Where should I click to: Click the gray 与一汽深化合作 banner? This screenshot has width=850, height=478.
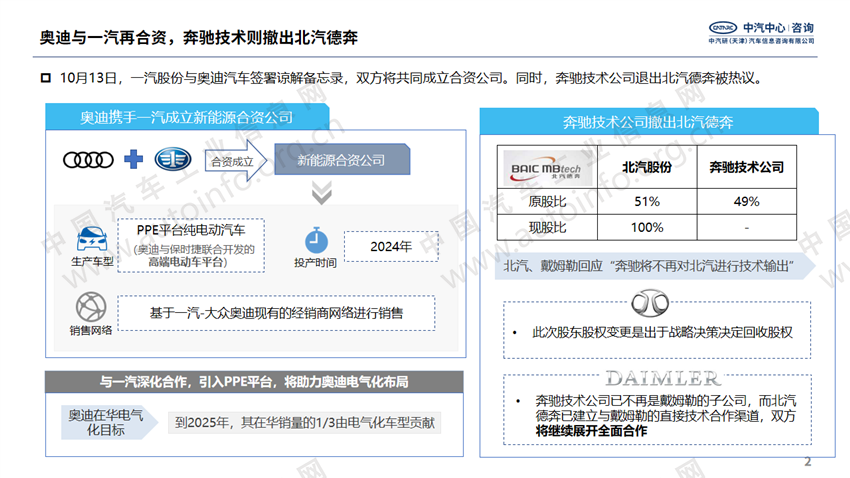254,382
